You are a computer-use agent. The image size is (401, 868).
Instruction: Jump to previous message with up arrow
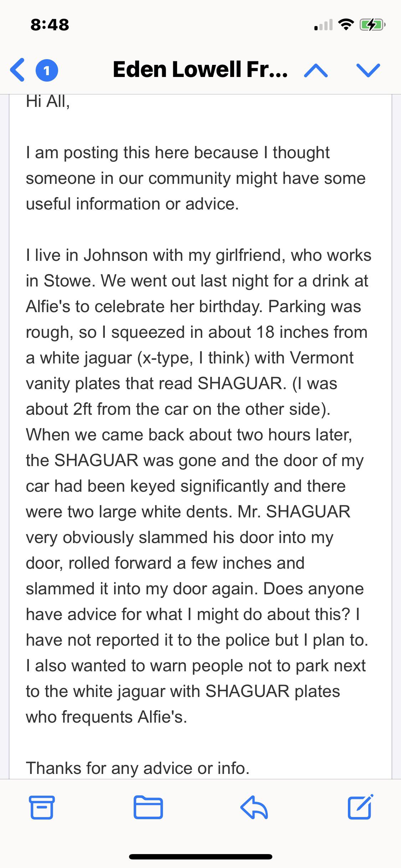pos(316,70)
